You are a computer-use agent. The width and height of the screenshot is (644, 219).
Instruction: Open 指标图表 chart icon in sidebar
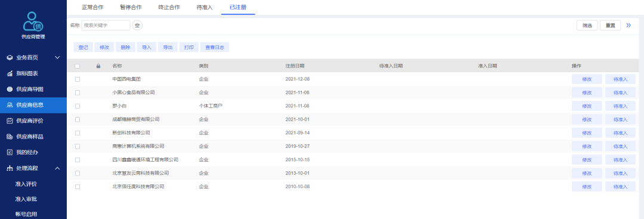pos(10,73)
